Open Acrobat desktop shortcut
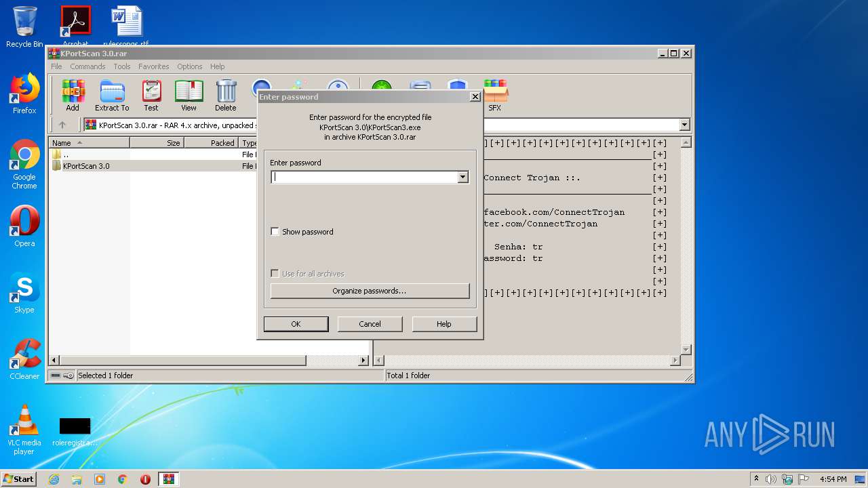This screenshot has width=868, height=488. [75, 26]
